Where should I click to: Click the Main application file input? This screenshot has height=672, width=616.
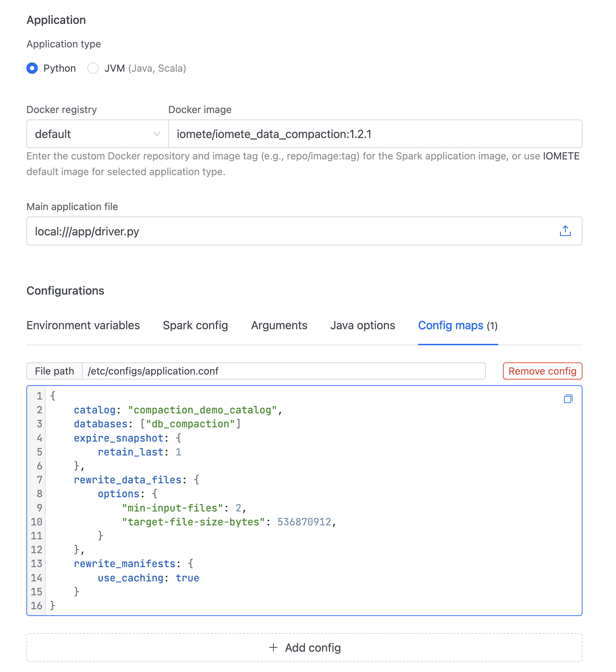[x=304, y=231]
